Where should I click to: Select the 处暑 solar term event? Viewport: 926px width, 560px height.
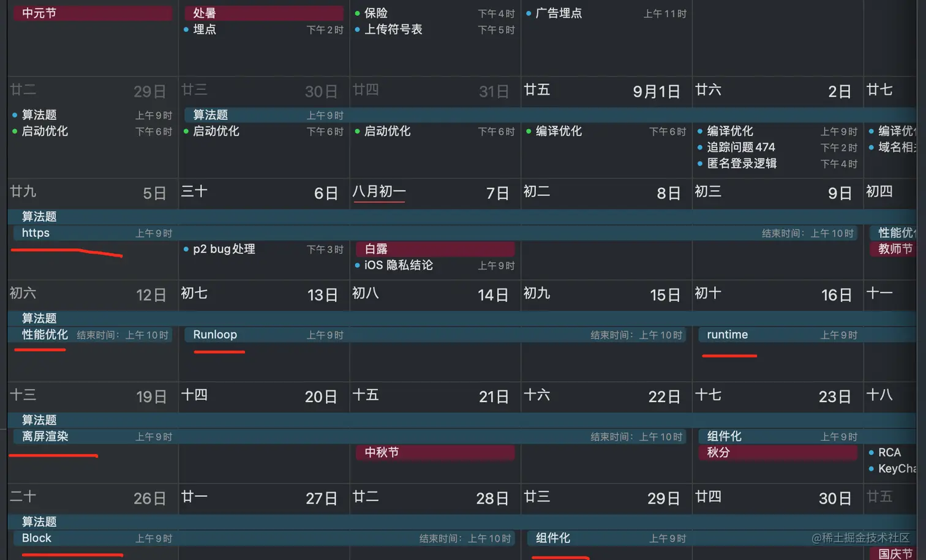click(263, 13)
